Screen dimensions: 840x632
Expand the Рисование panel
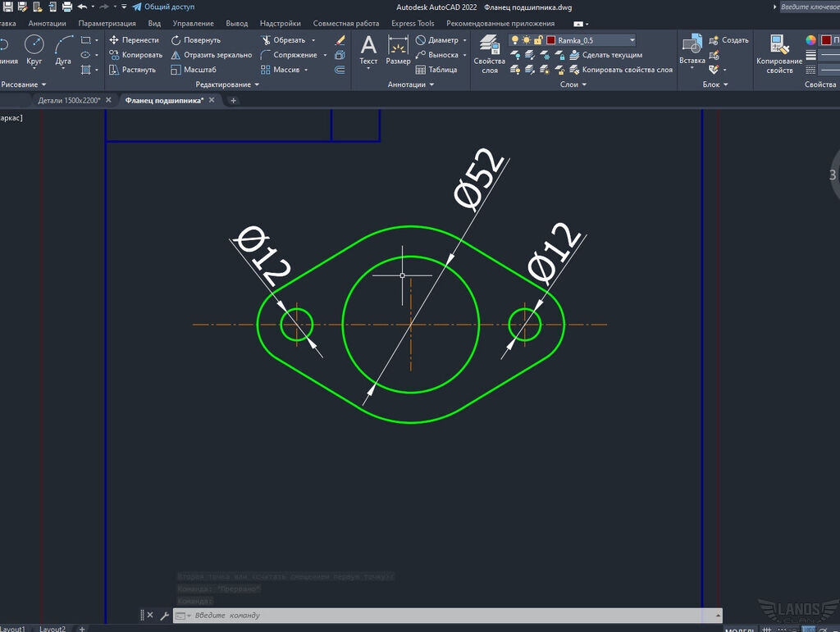tap(23, 84)
